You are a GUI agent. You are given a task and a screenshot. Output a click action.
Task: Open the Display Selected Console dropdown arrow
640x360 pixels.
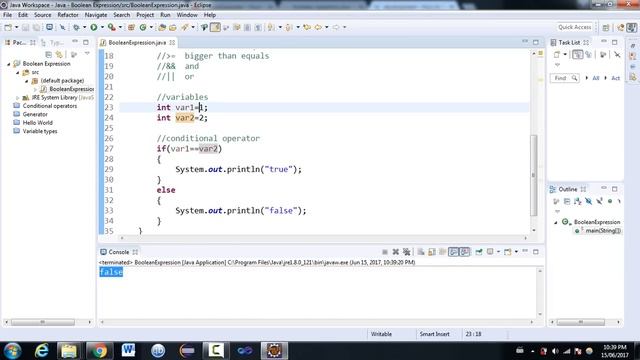[x=498, y=252]
